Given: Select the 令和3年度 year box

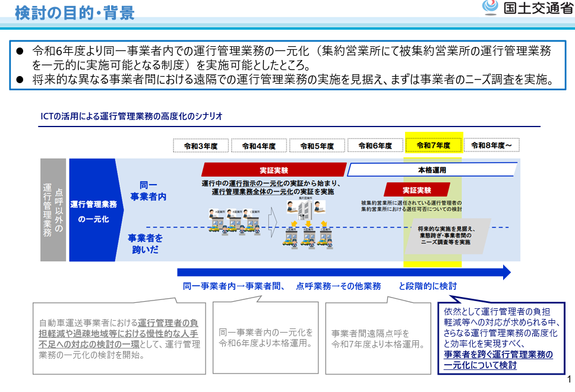Looking at the screenshot, I should click(201, 146).
